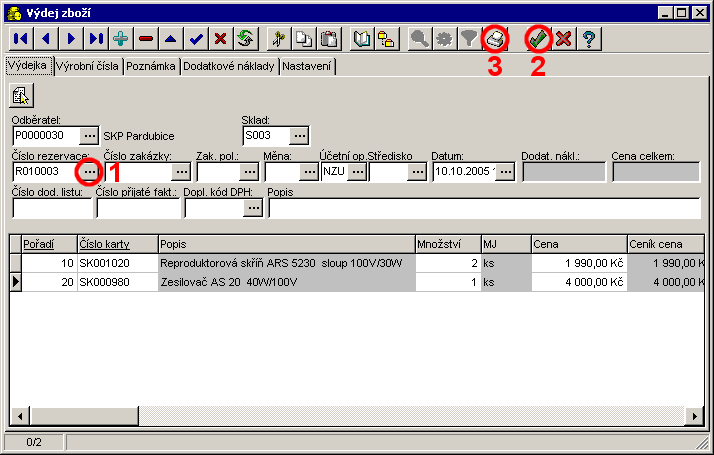Open the Datum picker button
The width and height of the screenshot is (714, 455).
[x=505, y=171]
